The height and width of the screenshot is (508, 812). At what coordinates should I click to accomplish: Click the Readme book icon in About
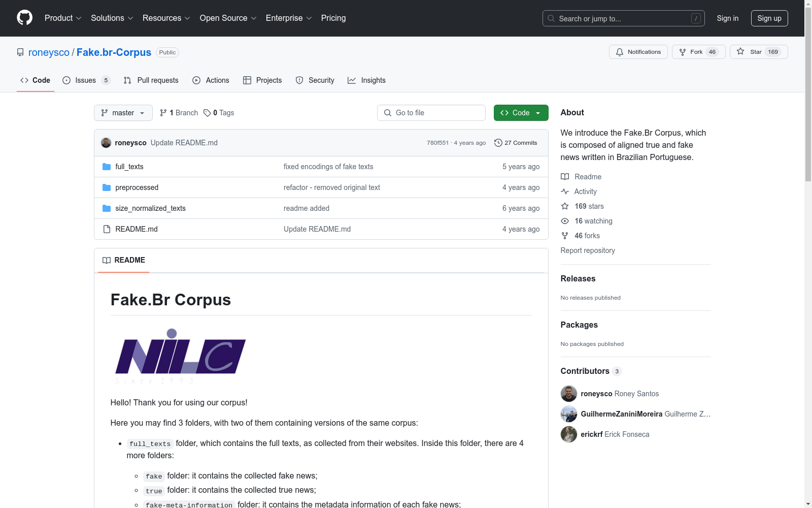(565, 177)
